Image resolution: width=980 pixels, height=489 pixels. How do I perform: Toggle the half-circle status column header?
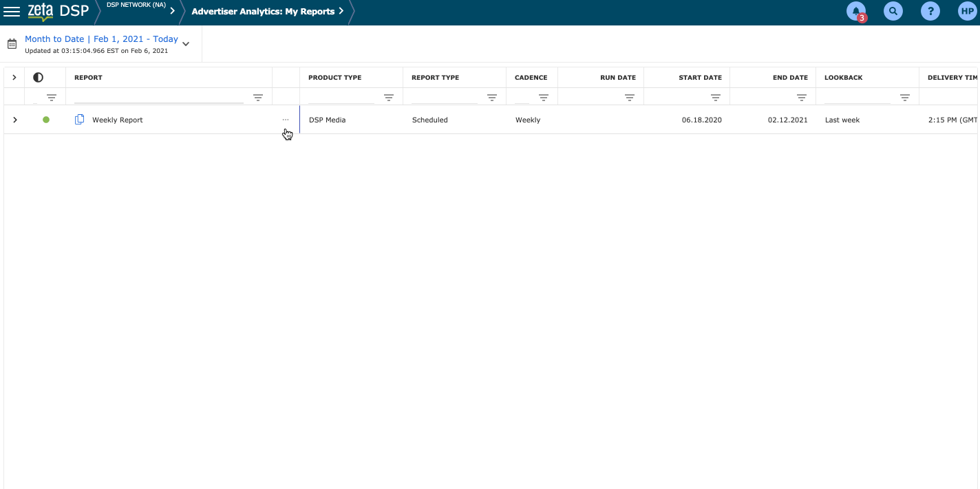38,78
